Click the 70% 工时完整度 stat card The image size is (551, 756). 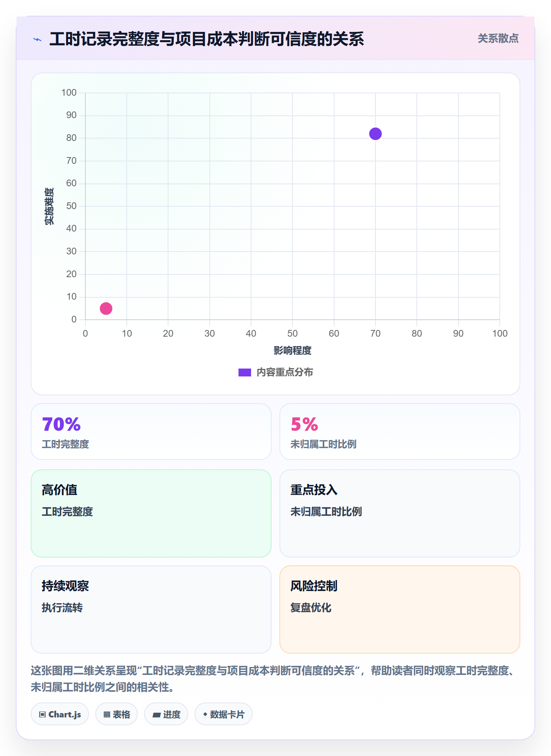click(x=151, y=432)
